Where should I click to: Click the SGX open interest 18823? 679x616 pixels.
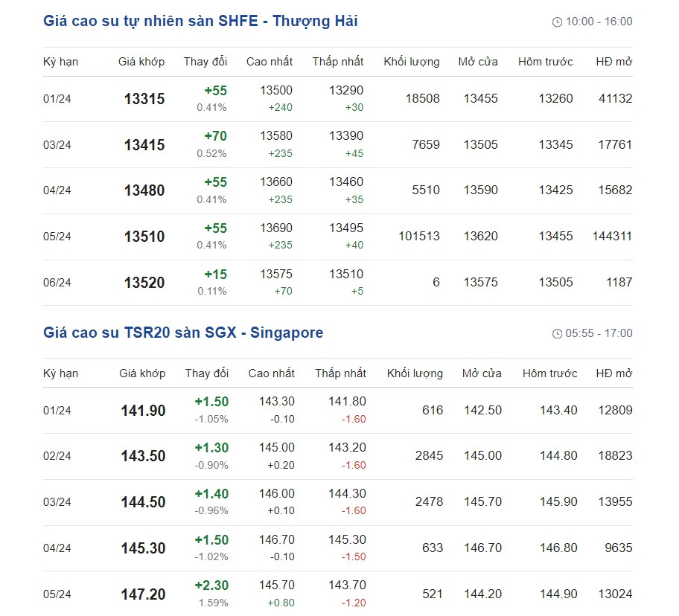click(615, 455)
